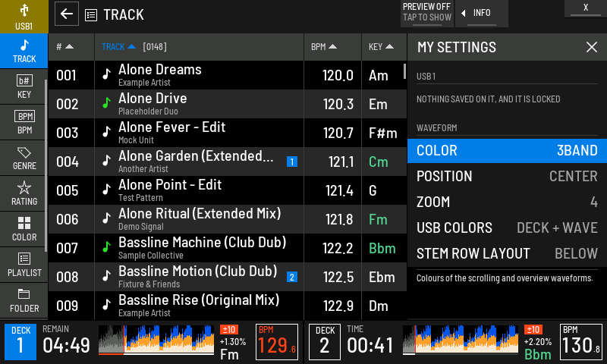This screenshot has width=607, height=364.
Task: Click Deck 1 key Fm label
Action: [229, 354]
